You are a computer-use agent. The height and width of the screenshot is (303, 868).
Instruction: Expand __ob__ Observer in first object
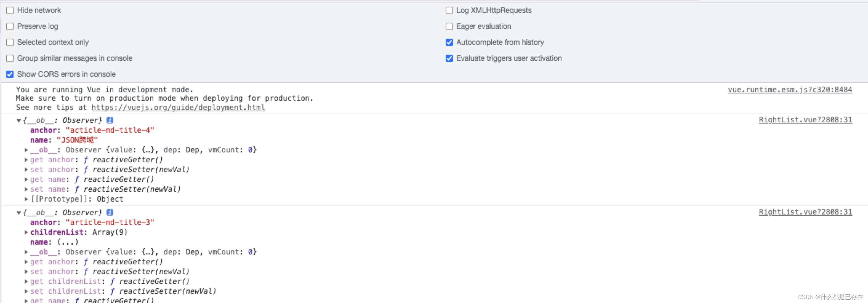pyautogui.click(x=26, y=150)
